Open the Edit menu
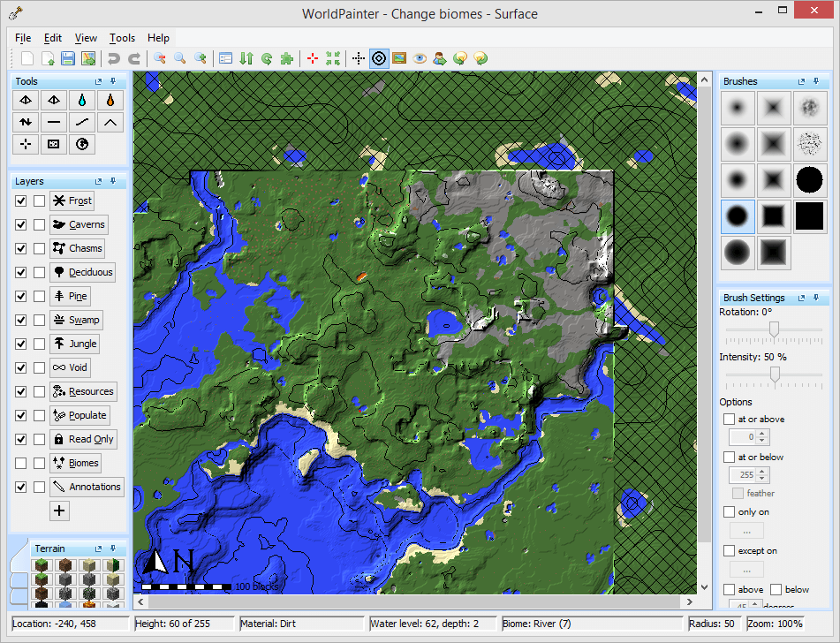The image size is (840, 643). [53, 38]
